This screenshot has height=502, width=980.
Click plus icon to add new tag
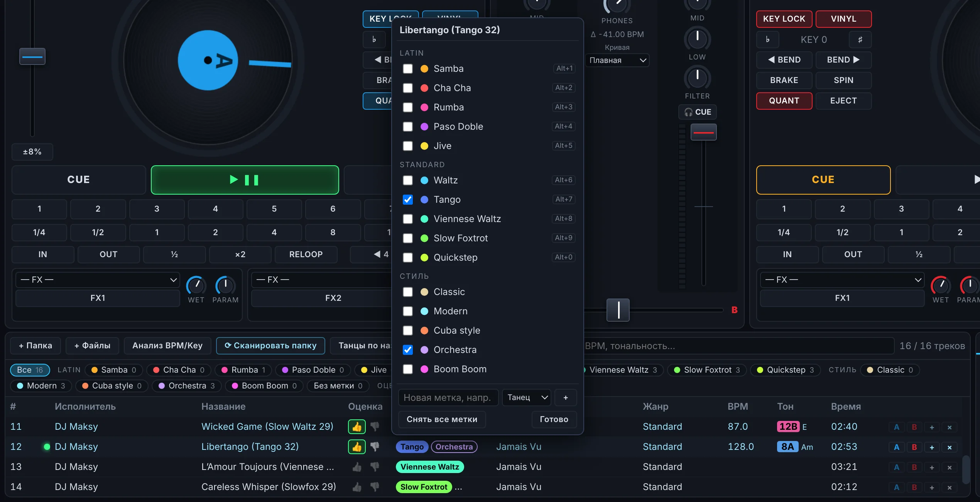pos(566,397)
